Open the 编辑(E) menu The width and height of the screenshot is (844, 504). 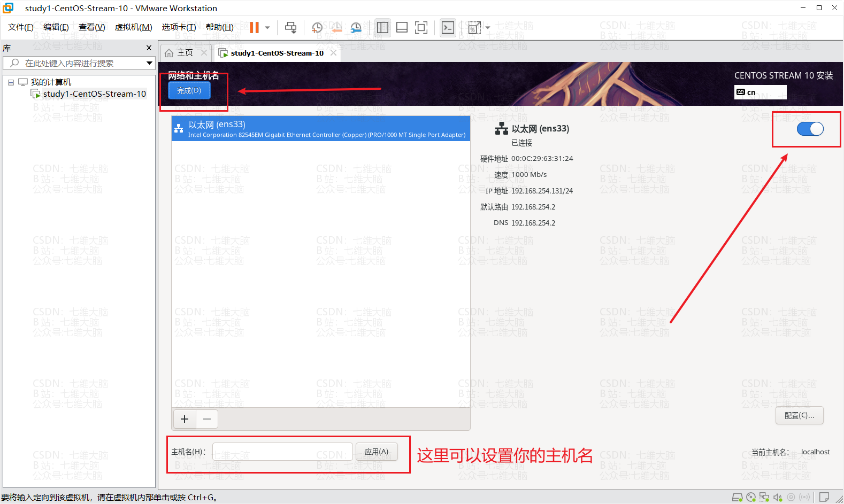[x=56, y=27]
